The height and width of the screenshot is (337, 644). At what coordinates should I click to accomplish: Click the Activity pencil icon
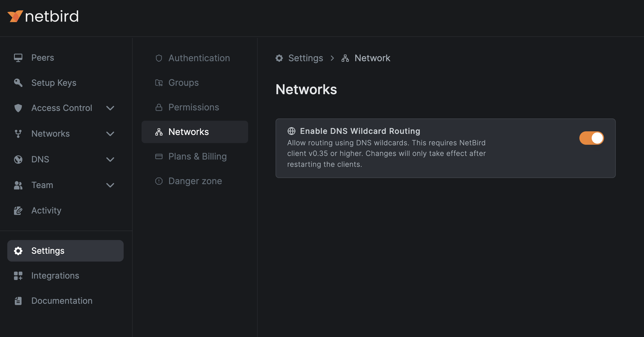point(18,210)
